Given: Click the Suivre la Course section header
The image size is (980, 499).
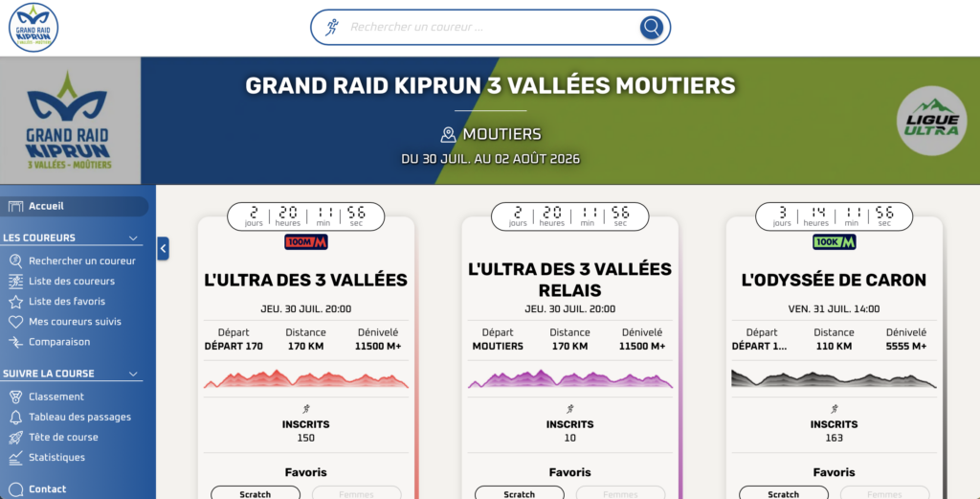Looking at the screenshot, I should [x=72, y=374].
